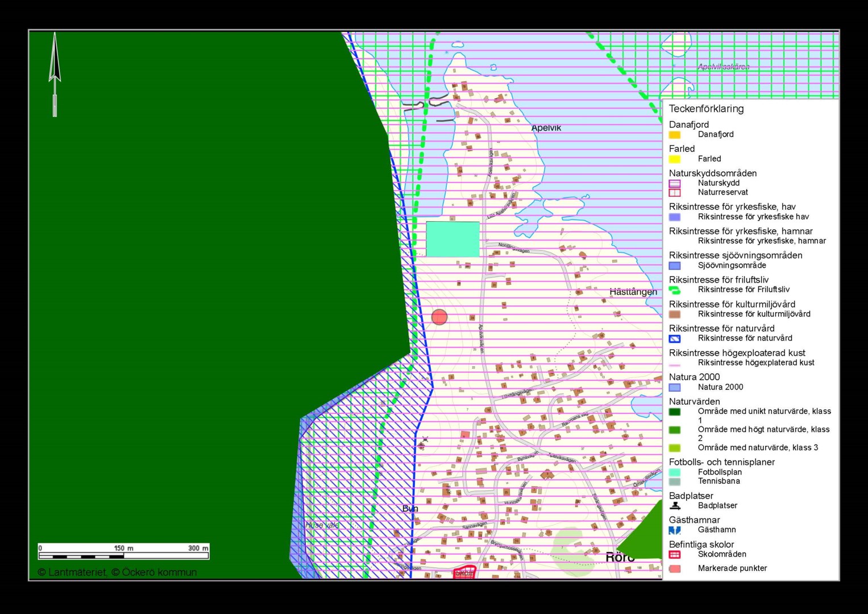Viewport: 868px width, 614px height.
Task: Click the Bvn map label
Action: tap(410, 509)
